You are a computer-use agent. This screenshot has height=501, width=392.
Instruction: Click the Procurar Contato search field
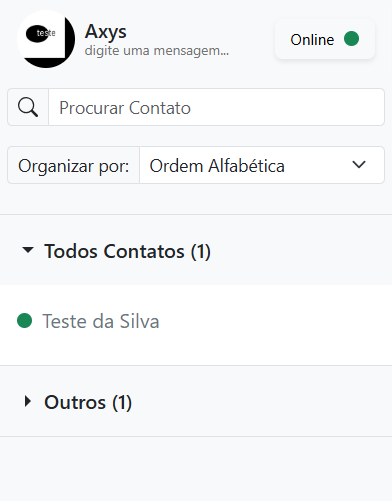pos(216,107)
